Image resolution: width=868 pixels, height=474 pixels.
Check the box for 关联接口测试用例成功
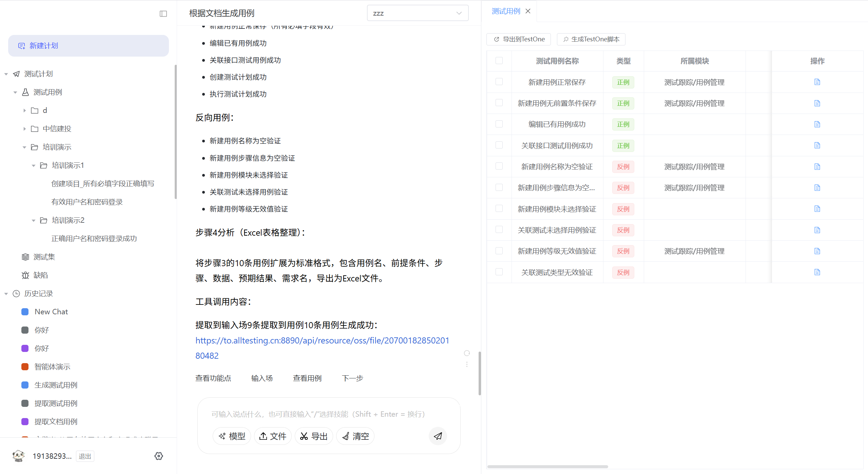(x=499, y=145)
